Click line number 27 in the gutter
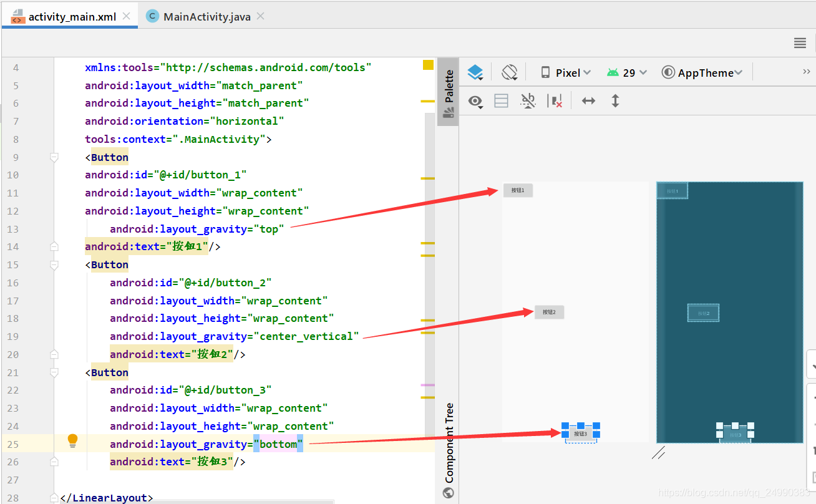 [12, 480]
